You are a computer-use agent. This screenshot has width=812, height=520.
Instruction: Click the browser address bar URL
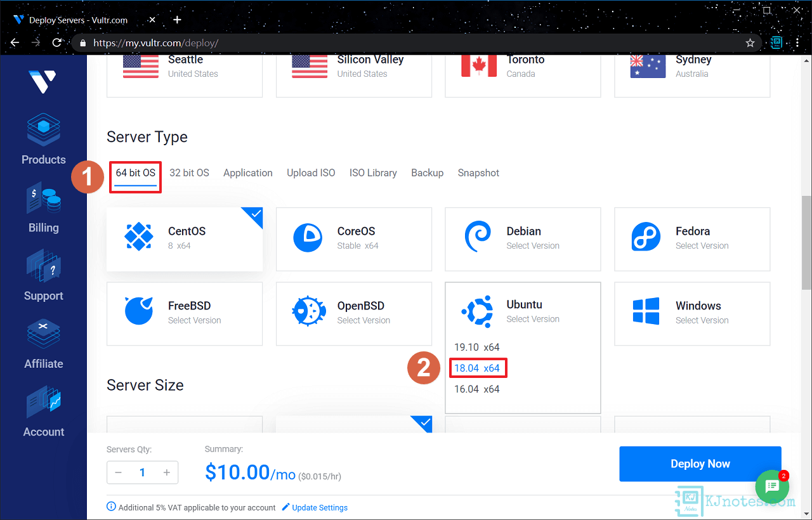tap(155, 43)
